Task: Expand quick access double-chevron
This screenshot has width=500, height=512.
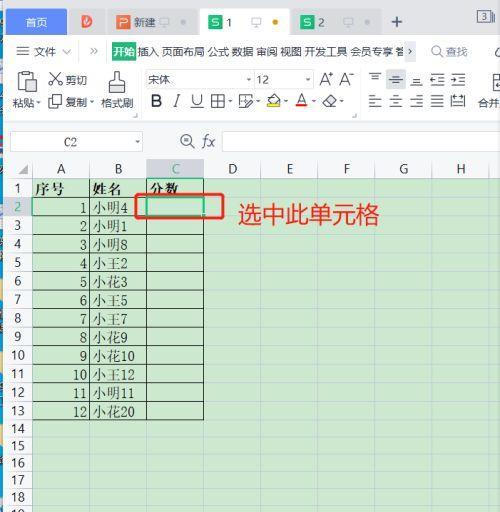Action: [94, 51]
